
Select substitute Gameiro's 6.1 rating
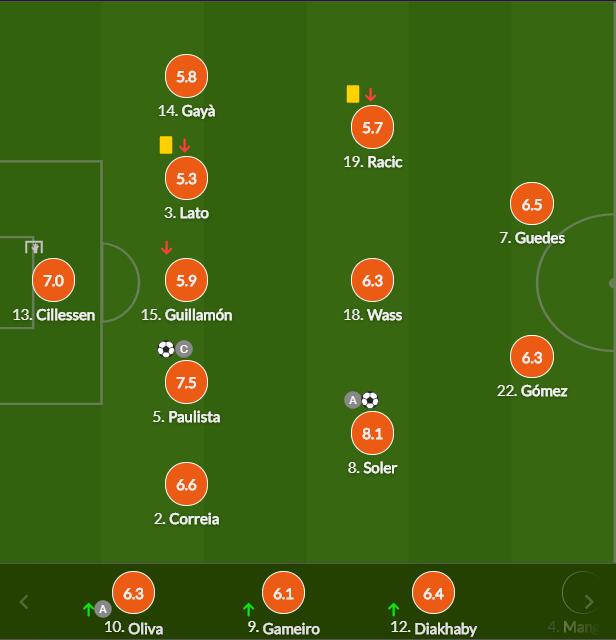point(284,593)
